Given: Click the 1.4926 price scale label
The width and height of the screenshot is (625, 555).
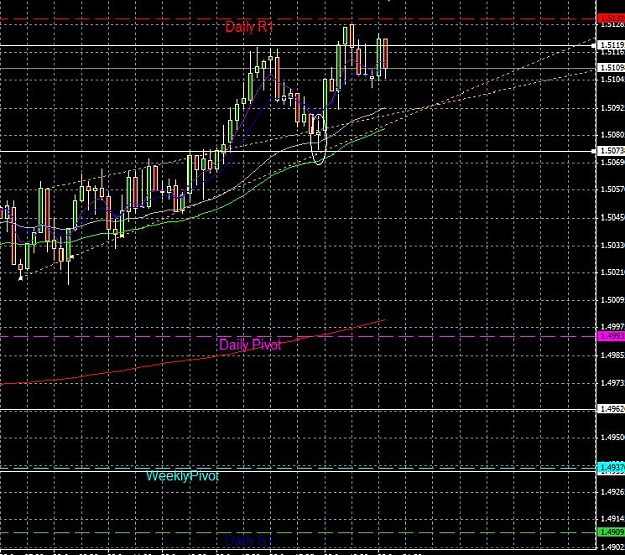Looking at the screenshot, I should tap(612, 492).
